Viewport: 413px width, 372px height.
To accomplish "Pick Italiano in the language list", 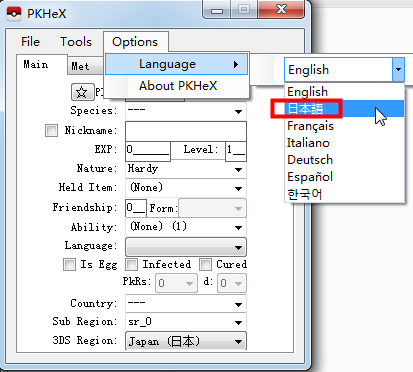I will 345,143.
